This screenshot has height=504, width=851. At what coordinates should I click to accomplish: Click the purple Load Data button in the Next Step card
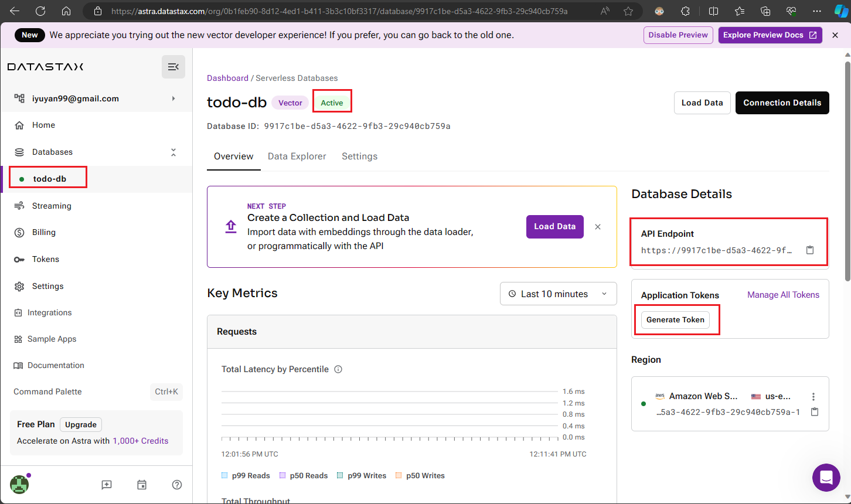tap(555, 226)
